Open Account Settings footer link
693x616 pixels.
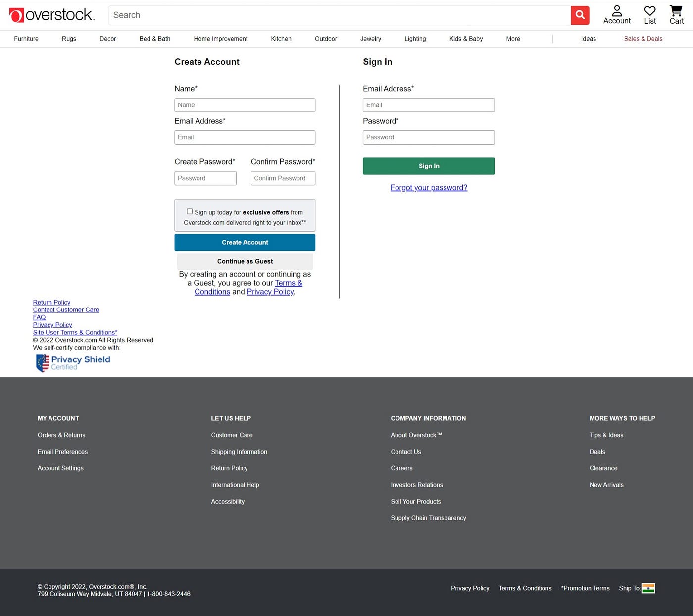coord(60,468)
